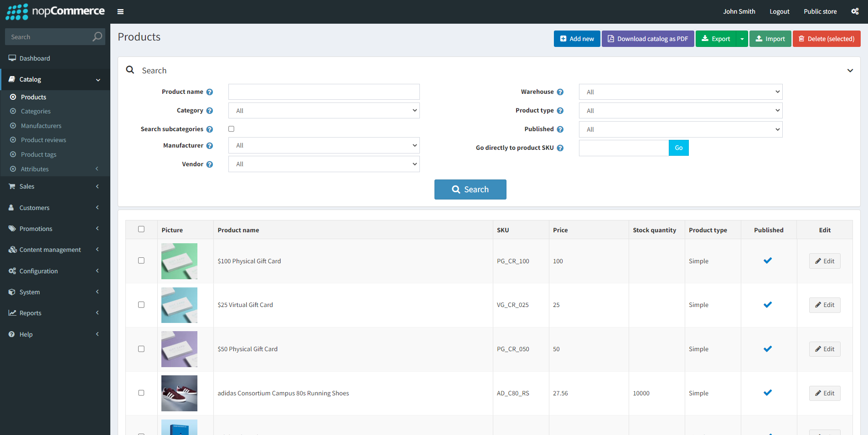The width and height of the screenshot is (868, 435).
Task: Edit the adidas Consortium Campus 80s Running Shoes
Action: tap(825, 393)
